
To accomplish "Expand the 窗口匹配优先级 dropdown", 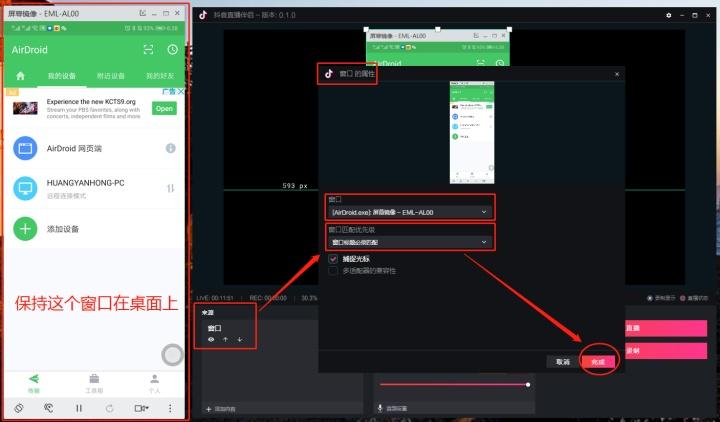I will pyautogui.click(x=410, y=242).
